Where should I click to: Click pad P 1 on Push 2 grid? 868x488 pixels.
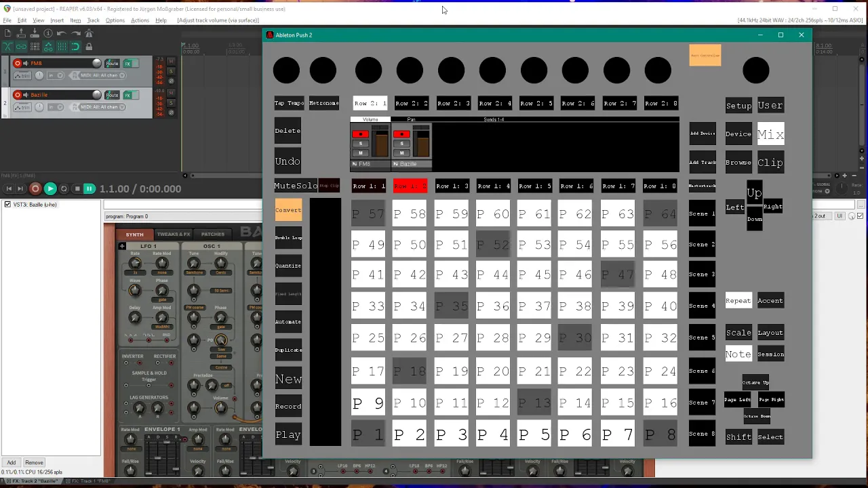[x=368, y=434]
